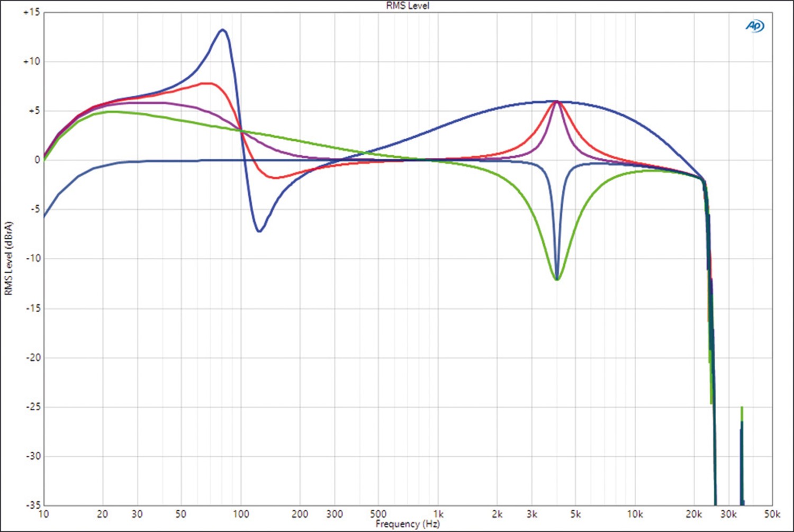
Task: Click the '-5' y-axis tick label
Action: (34, 209)
